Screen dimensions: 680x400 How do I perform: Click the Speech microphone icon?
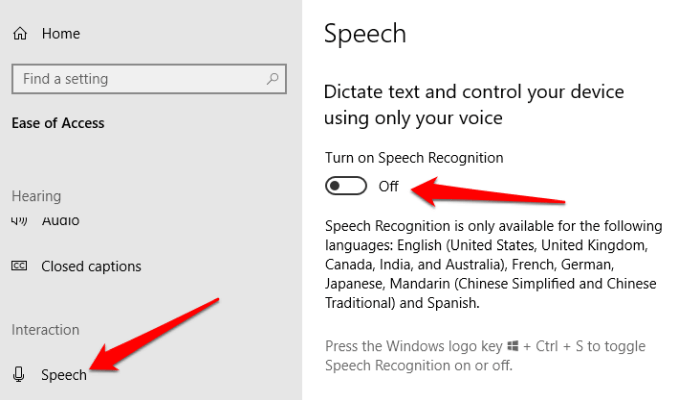[x=19, y=375]
